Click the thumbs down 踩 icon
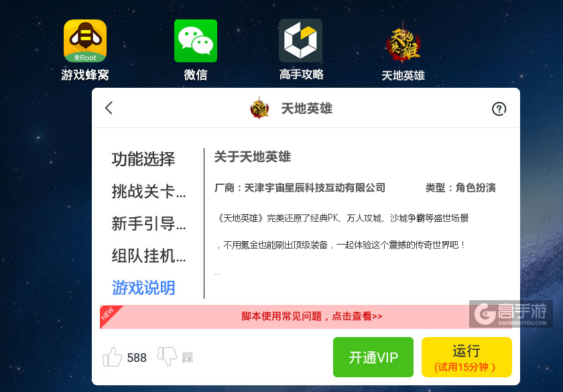The width and height of the screenshot is (563, 392). 168,356
